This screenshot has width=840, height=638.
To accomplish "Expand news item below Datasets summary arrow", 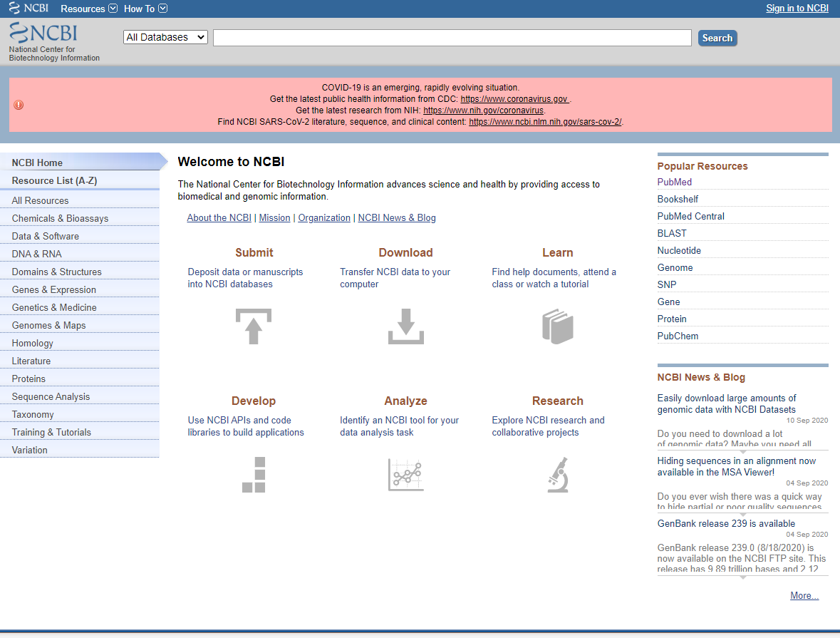I will pyautogui.click(x=742, y=451).
